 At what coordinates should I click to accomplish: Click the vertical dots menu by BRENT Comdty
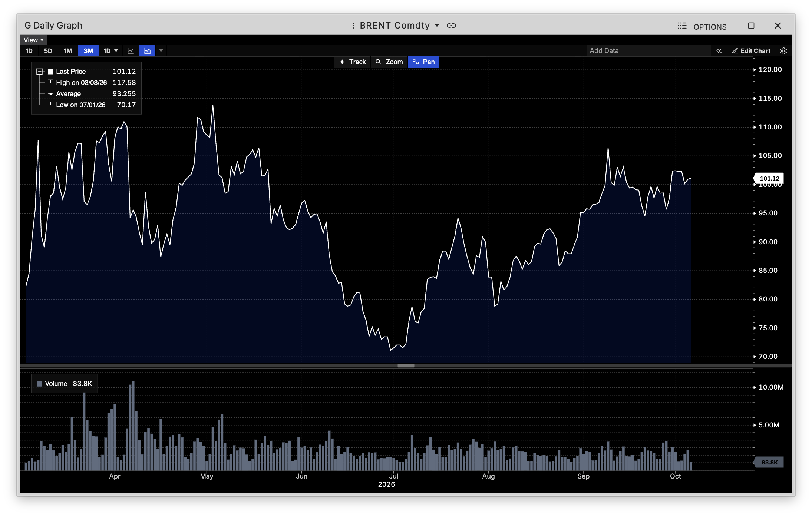[353, 26]
